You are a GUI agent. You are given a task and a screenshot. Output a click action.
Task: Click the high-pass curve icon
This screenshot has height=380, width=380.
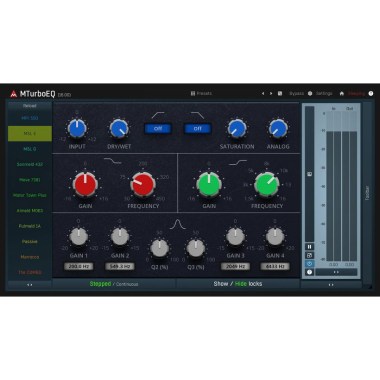coord(158,115)
